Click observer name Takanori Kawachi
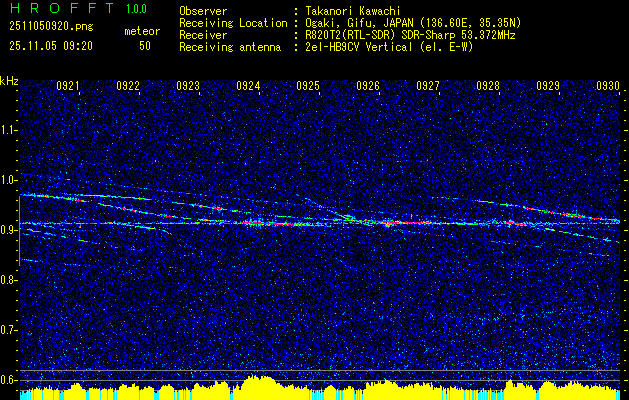This screenshot has height=400, width=629. 353,11
